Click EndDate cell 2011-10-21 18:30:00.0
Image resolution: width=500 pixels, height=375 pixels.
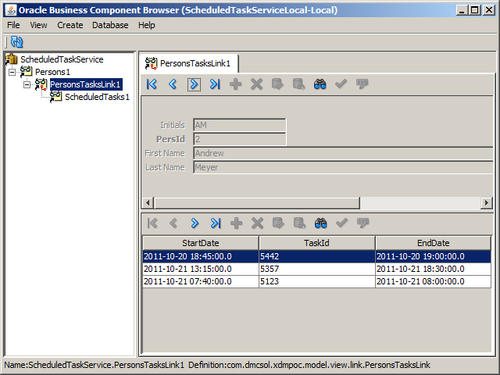coord(433,269)
